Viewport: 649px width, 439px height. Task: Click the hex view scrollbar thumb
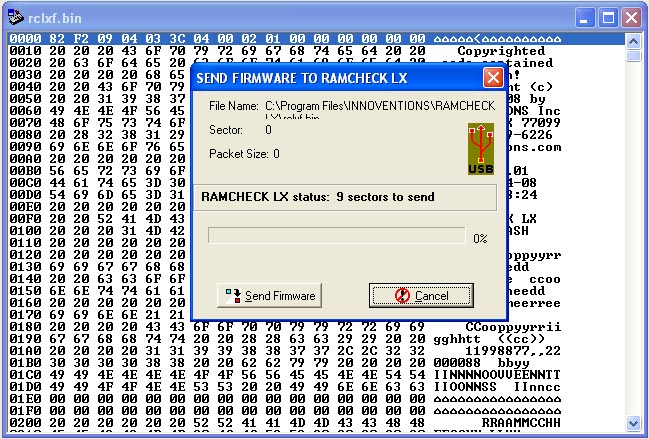(633, 56)
